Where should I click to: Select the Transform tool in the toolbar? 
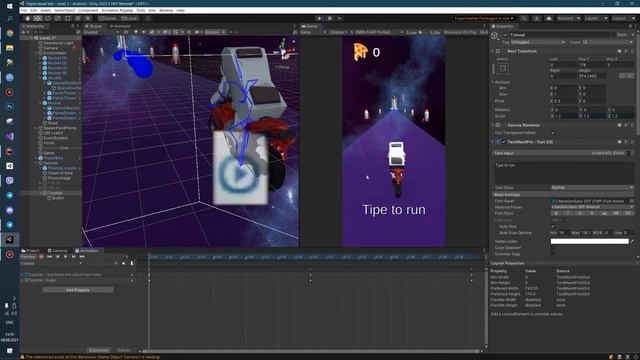(x=78, y=18)
